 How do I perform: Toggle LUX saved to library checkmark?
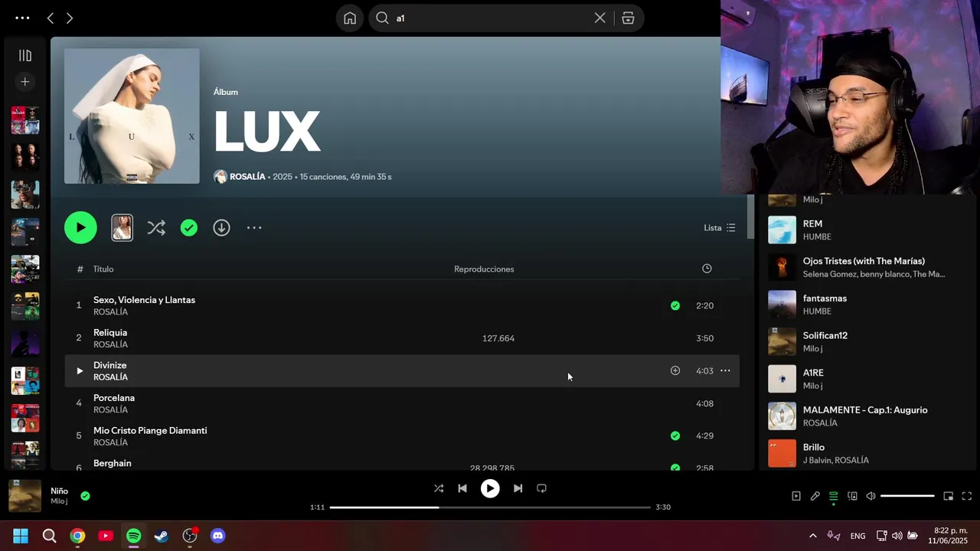[x=189, y=227]
